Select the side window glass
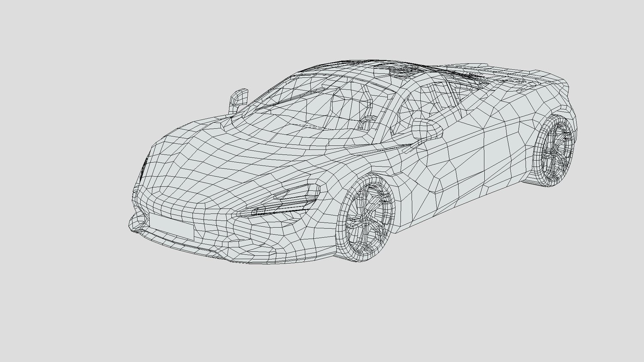The height and width of the screenshot is (362, 644). pos(434,101)
